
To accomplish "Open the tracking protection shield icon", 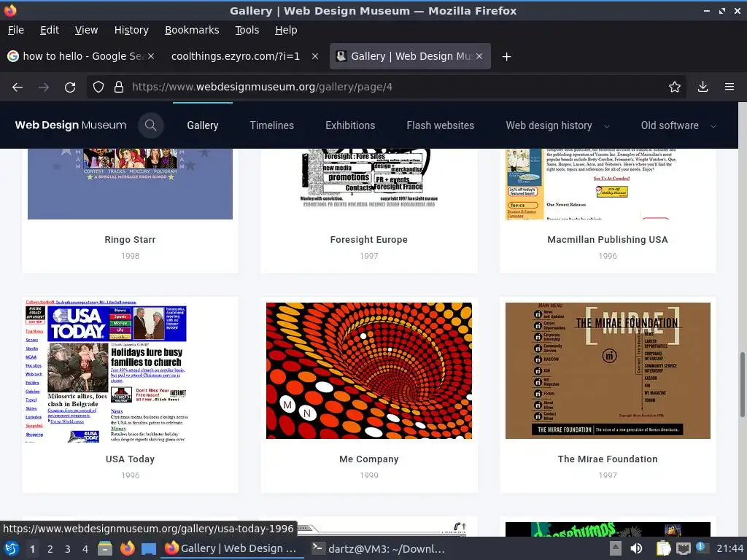I will tap(98, 87).
